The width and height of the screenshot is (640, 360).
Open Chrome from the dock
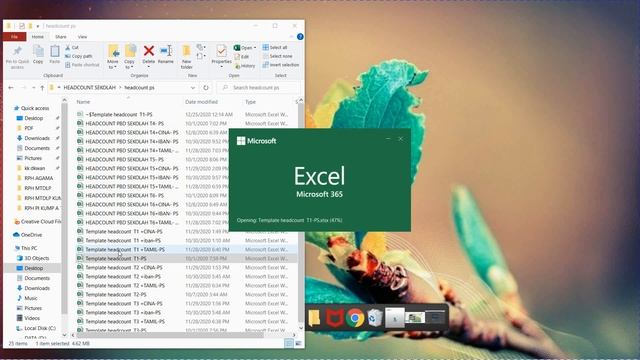pos(355,318)
